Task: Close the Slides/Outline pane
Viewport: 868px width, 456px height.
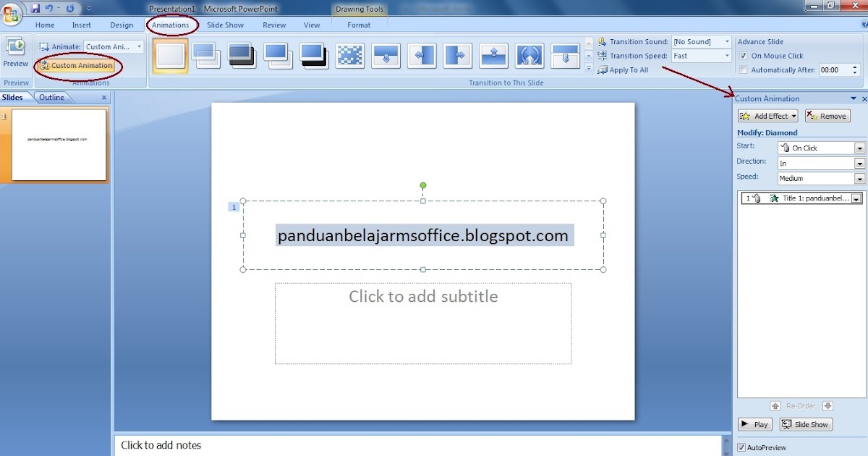Action: point(103,97)
